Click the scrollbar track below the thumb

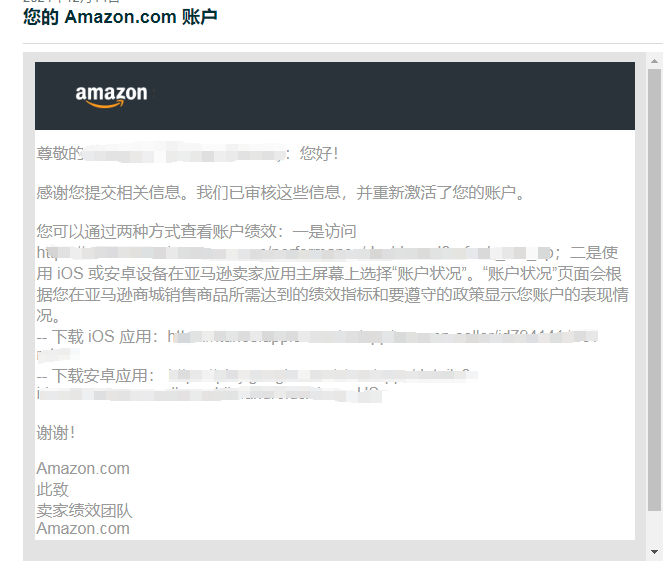[654, 529]
